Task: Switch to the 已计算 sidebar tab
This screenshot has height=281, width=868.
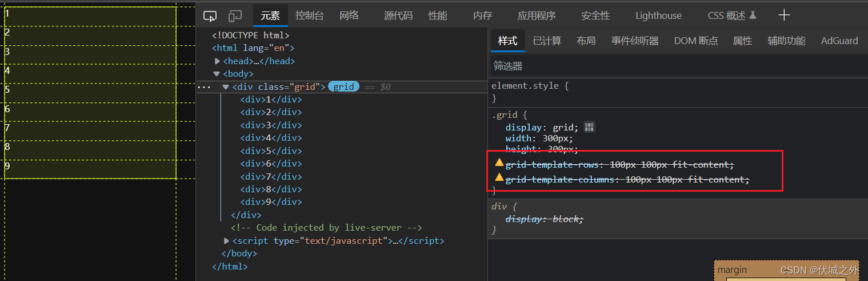Action: pyautogui.click(x=547, y=41)
